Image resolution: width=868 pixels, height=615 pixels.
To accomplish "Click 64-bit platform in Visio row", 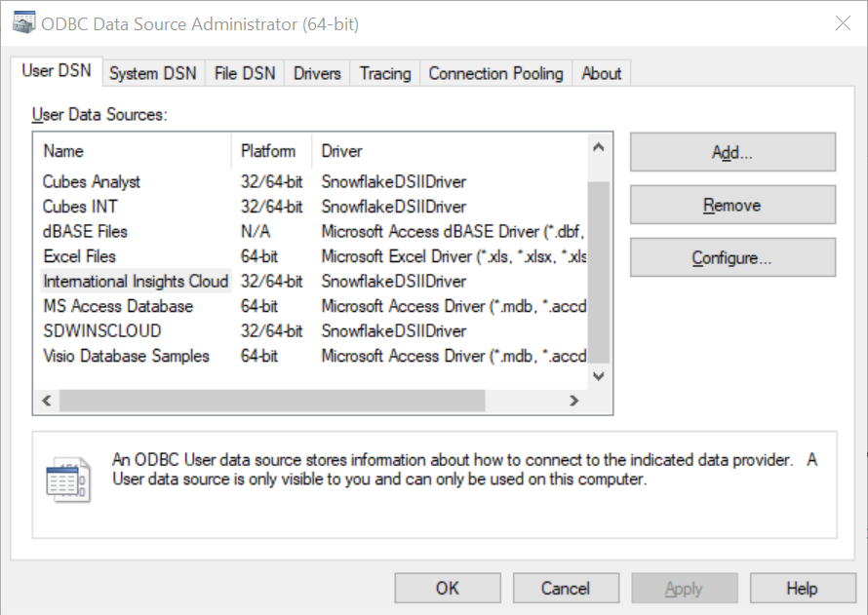I will click(x=259, y=356).
